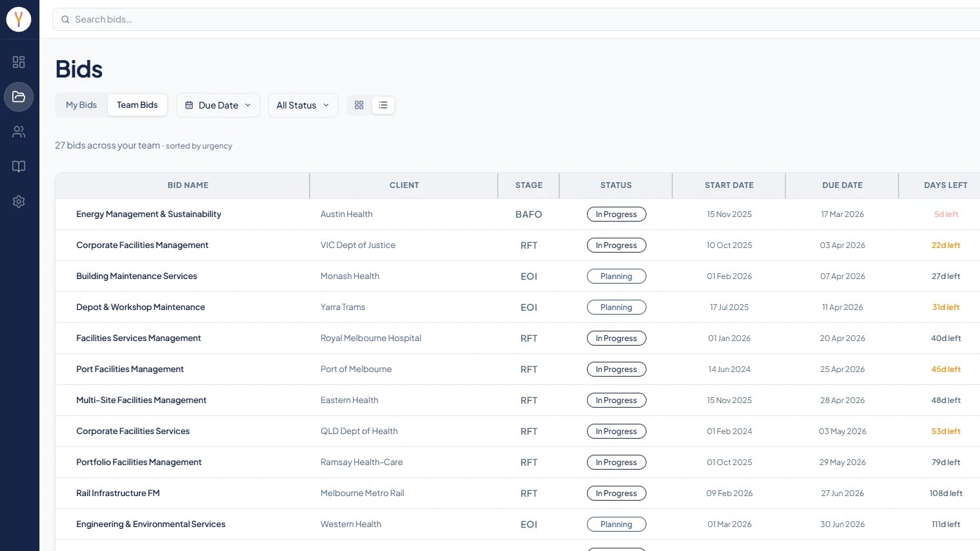Click client name Ramsay Health-Care

361,463
